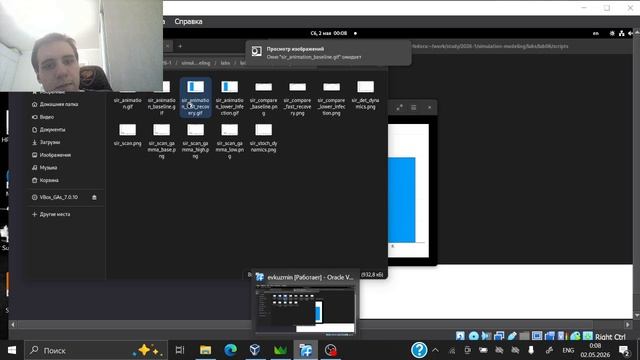Image resolution: width=640 pixels, height=360 pixels.
Task: Open Windows Task View
Action: point(180,350)
